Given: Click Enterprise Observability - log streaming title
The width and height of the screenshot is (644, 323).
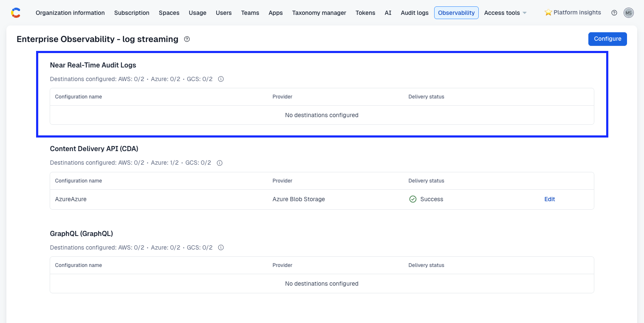Looking at the screenshot, I should [97, 39].
